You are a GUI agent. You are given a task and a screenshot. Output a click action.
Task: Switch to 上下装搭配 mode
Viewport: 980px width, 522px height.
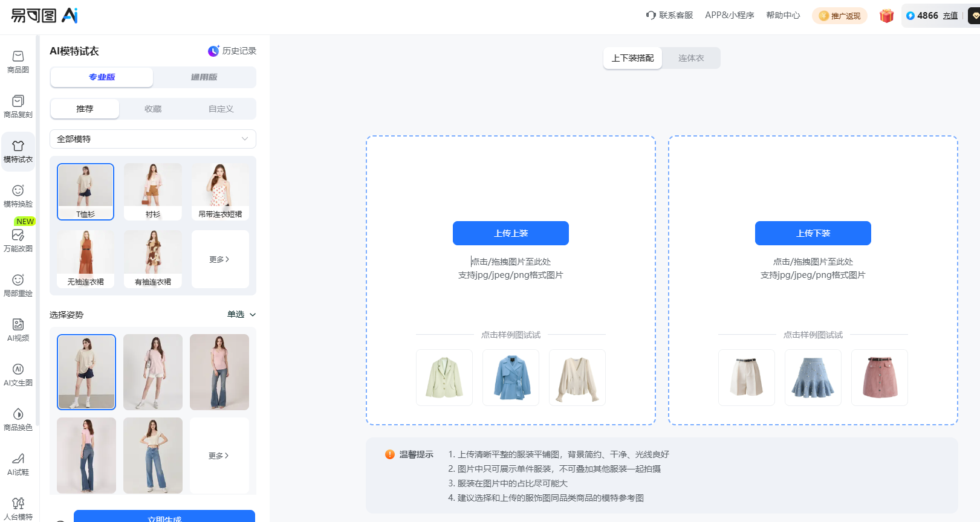pyautogui.click(x=632, y=58)
